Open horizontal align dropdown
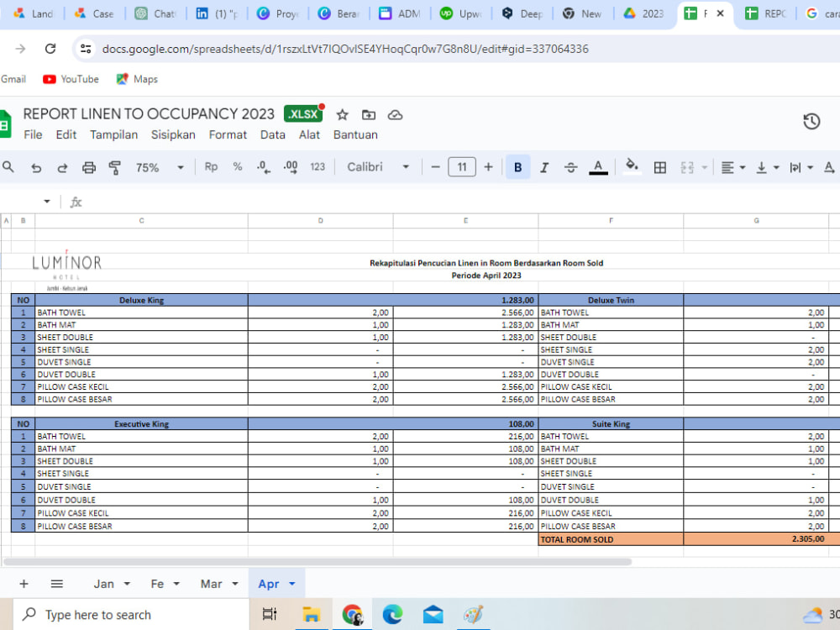Viewport: 840px width, 630px height. (x=732, y=168)
